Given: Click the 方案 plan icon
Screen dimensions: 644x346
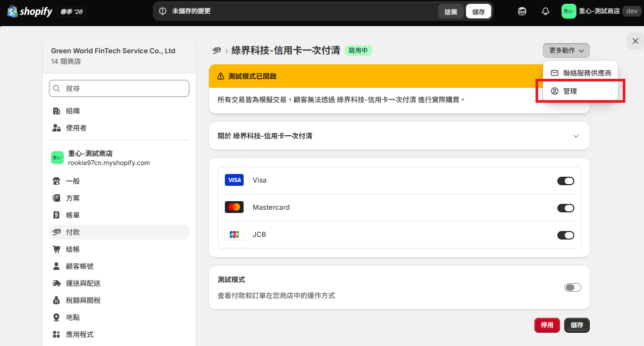Looking at the screenshot, I should pyautogui.click(x=56, y=198).
